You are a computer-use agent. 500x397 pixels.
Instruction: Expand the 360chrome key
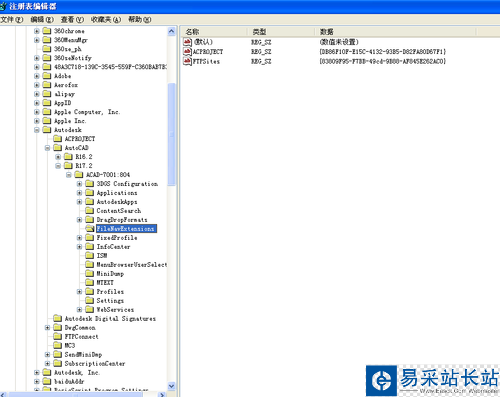coord(37,31)
